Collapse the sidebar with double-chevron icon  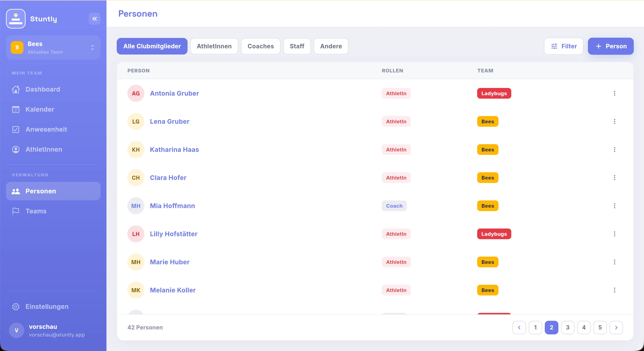point(95,19)
